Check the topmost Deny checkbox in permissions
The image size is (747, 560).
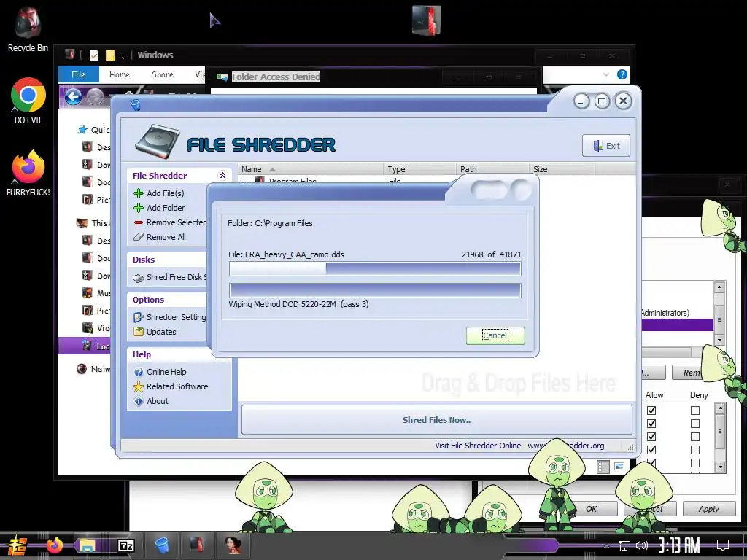click(x=695, y=410)
